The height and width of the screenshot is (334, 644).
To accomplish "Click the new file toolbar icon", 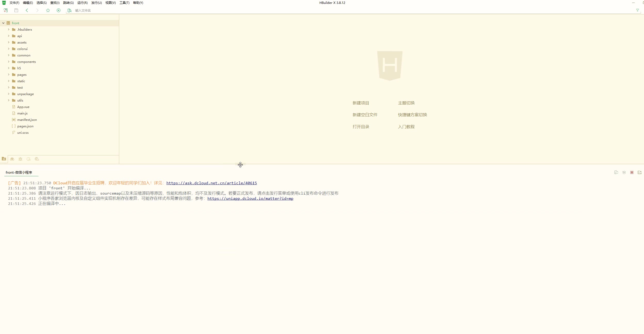I will (x=6, y=10).
